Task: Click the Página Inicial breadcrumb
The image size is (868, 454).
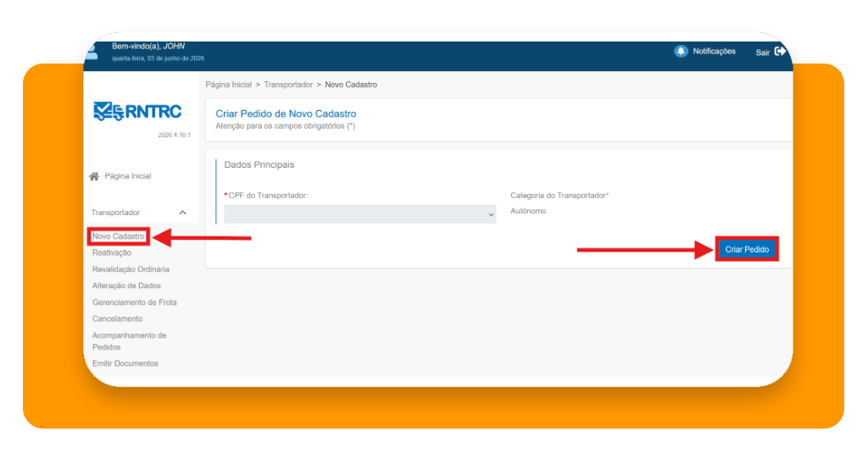Action: tap(229, 85)
